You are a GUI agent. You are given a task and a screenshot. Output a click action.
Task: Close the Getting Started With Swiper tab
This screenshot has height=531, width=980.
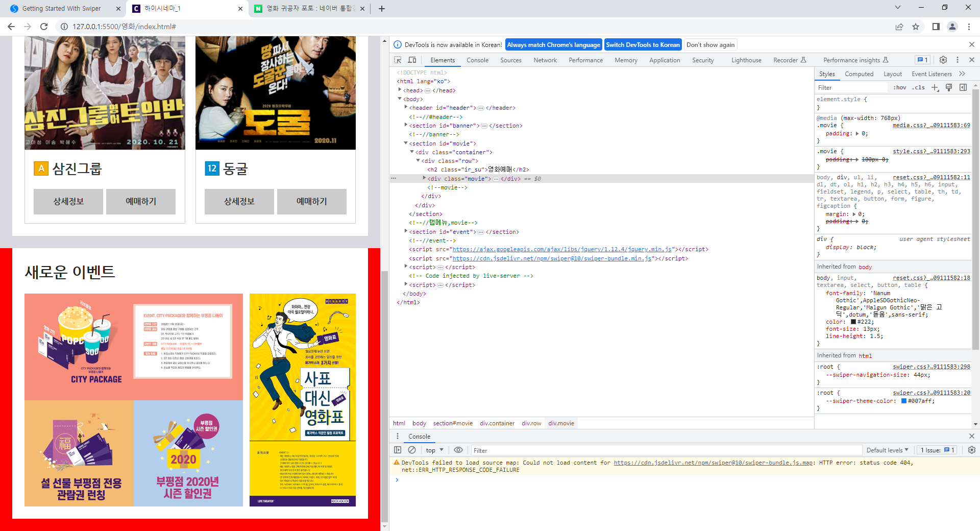click(x=118, y=9)
